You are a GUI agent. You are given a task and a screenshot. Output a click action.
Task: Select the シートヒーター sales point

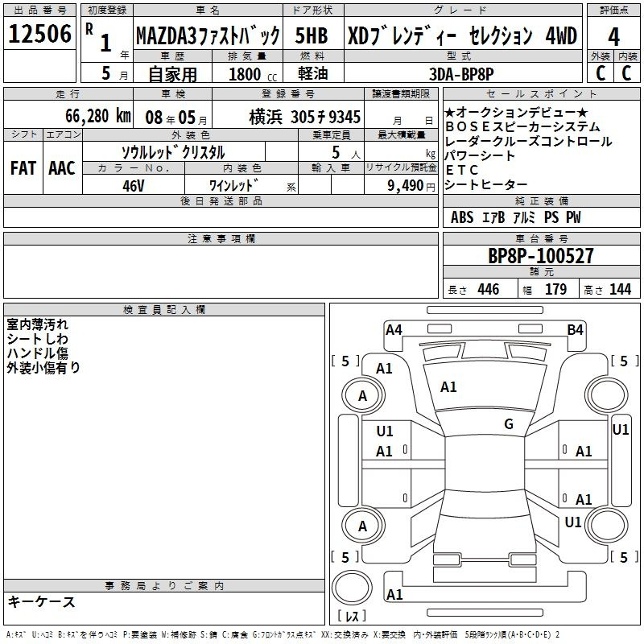486,184
